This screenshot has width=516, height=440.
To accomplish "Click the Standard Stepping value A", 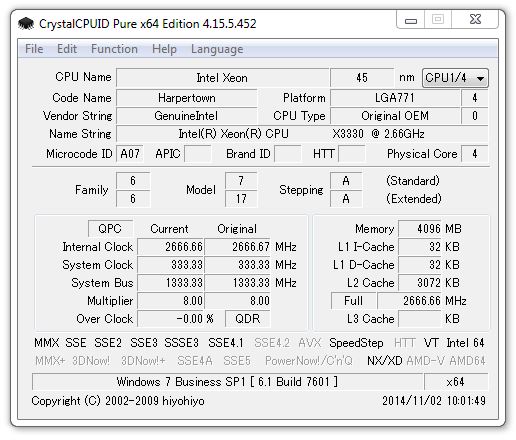I will pyautogui.click(x=346, y=181).
